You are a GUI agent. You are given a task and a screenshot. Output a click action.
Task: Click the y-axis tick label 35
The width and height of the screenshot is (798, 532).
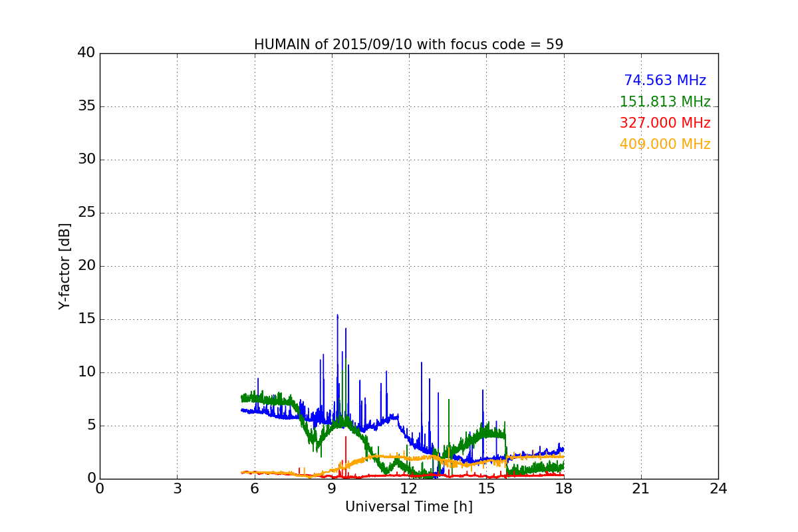pyautogui.click(x=86, y=106)
